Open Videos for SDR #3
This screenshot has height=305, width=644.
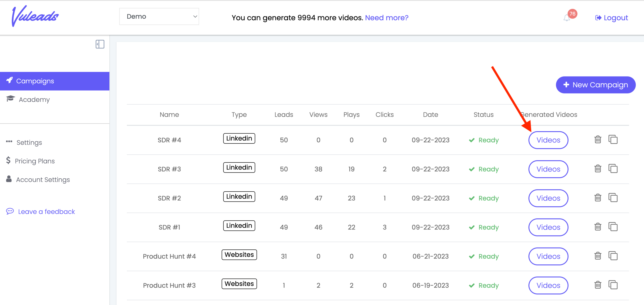click(x=548, y=169)
